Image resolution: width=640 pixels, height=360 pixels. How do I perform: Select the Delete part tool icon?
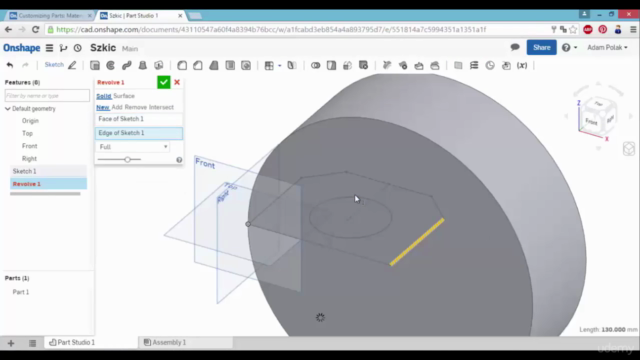[363, 65]
